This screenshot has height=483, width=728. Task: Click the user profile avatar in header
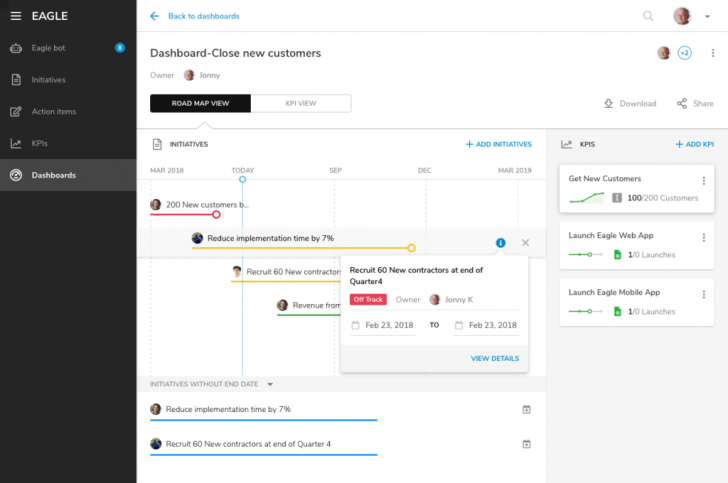682,16
